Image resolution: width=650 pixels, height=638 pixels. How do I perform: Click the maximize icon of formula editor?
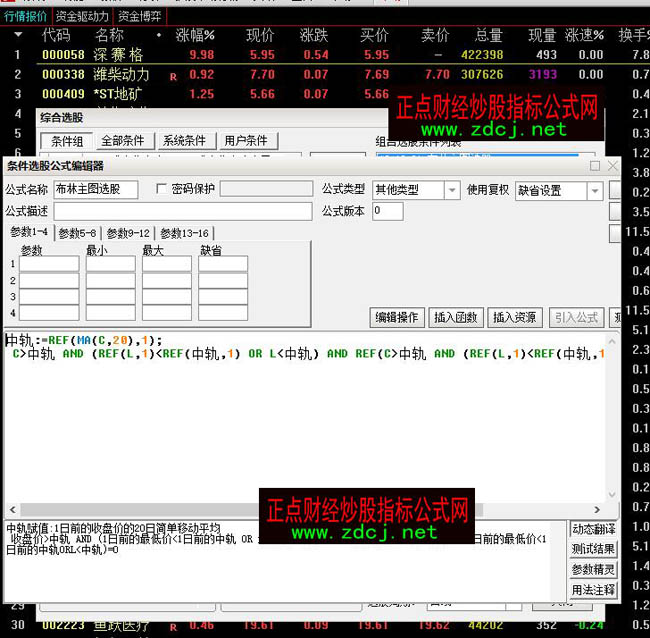[x=595, y=166]
